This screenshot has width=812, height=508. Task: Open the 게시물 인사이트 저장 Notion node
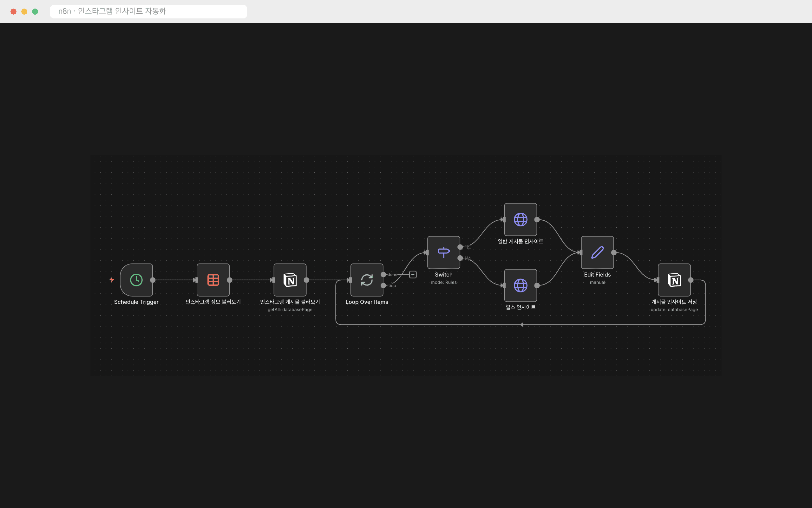click(x=674, y=280)
